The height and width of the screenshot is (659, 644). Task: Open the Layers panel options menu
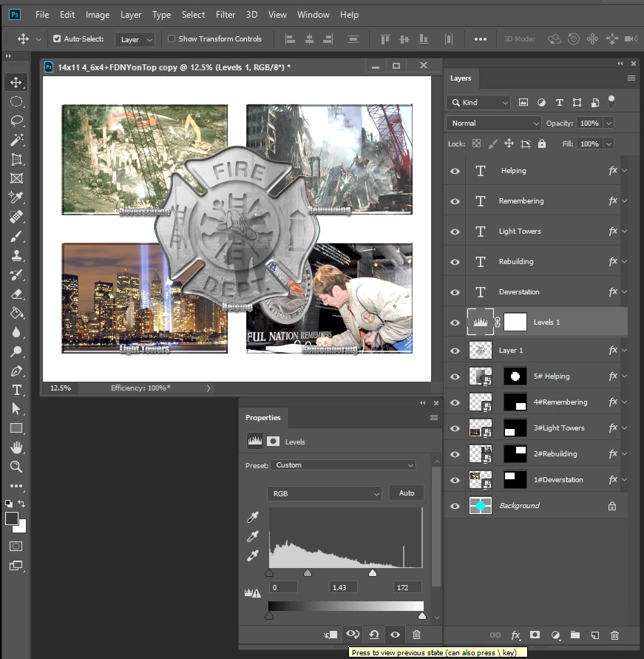click(631, 78)
